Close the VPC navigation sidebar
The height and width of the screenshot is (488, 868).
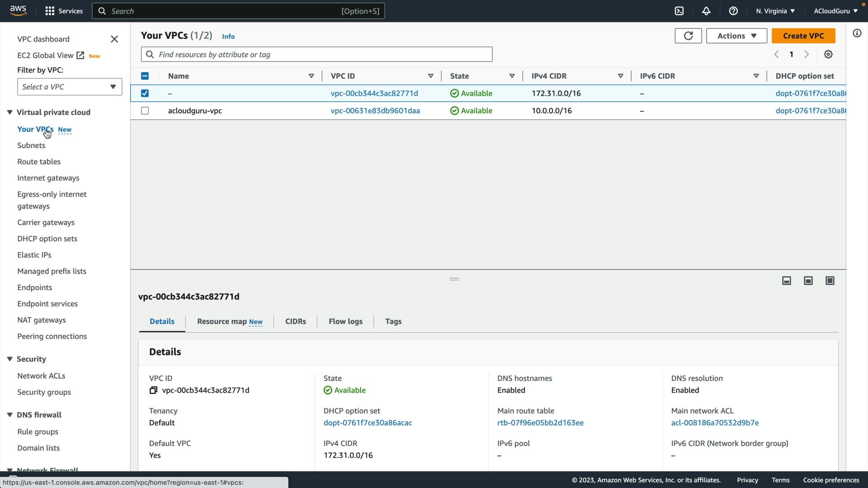(114, 39)
